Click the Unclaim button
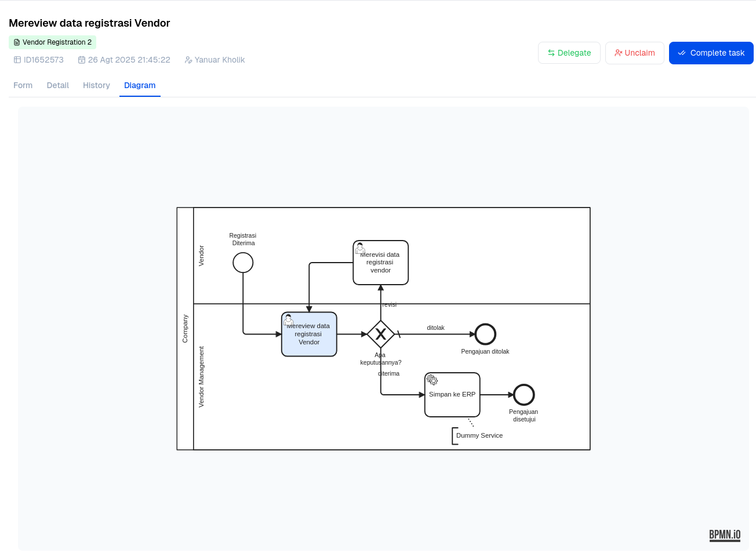 pyautogui.click(x=635, y=53)
